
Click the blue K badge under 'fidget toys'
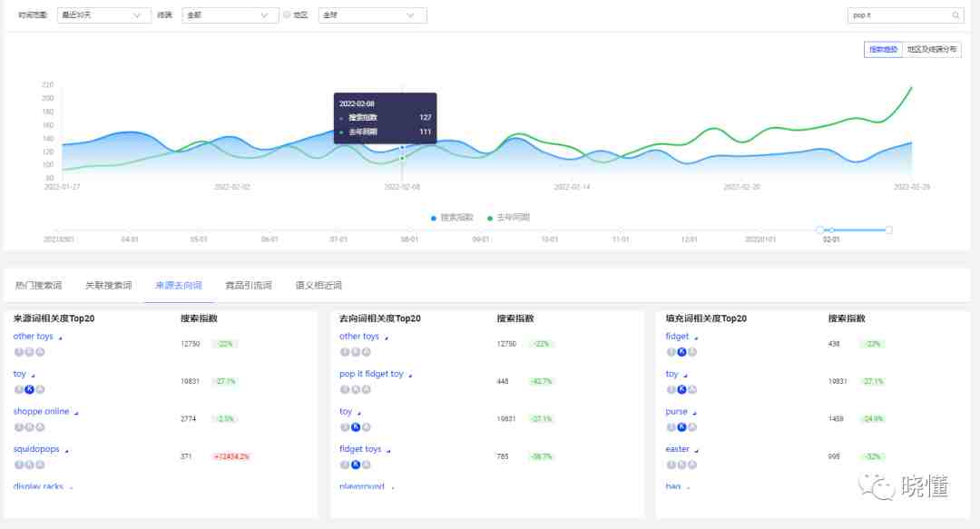click(356, 465)
